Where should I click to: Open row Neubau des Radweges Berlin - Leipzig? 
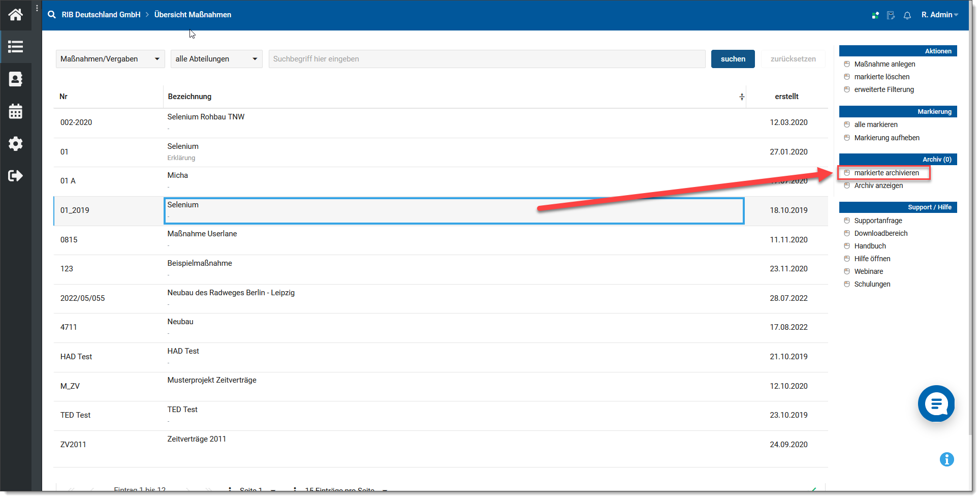tap(231, 293)
